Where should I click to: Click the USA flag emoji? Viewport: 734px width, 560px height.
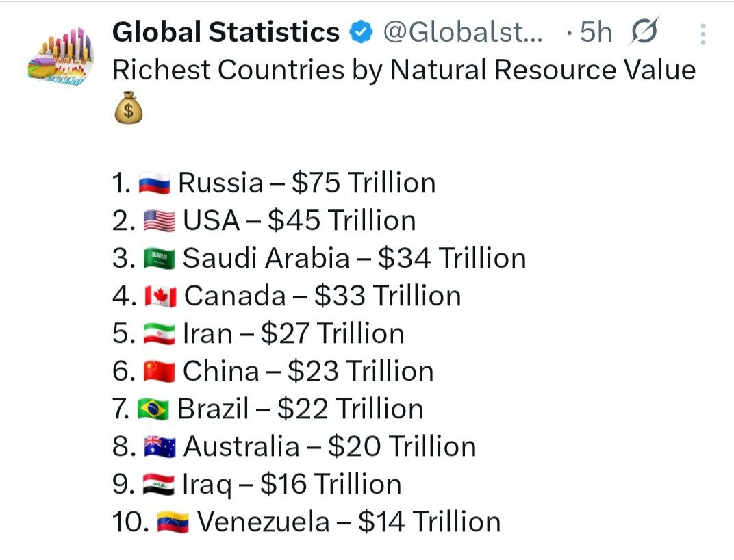click(159, 221)
